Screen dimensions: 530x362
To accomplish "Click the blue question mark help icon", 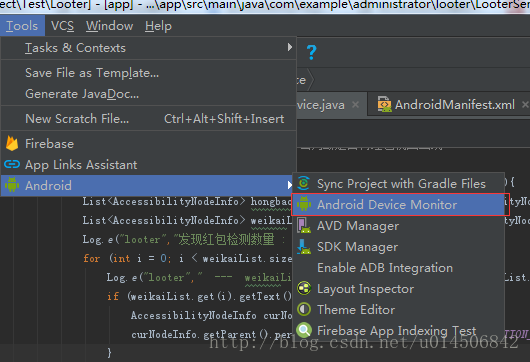I will [x=311, y=52].
